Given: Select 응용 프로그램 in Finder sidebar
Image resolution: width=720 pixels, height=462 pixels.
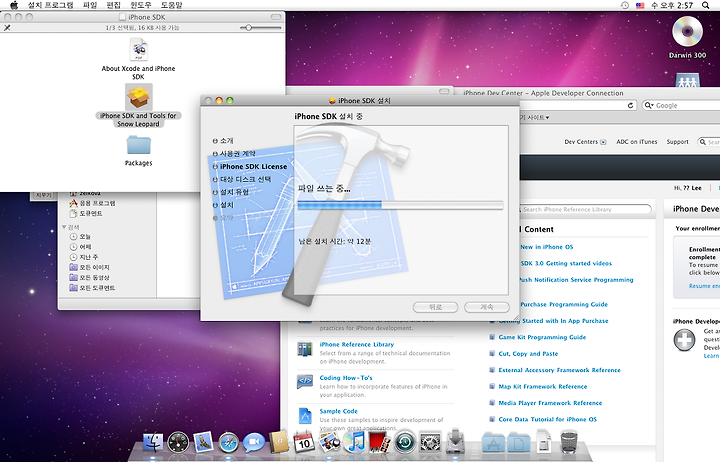Looking at the screenshot, I should [92, 203].
